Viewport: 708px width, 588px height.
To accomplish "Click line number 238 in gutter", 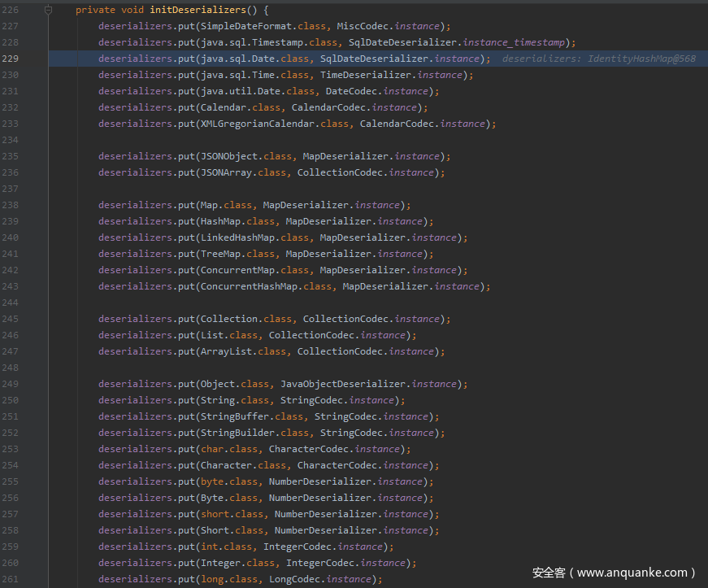I will tap(11, 205).
